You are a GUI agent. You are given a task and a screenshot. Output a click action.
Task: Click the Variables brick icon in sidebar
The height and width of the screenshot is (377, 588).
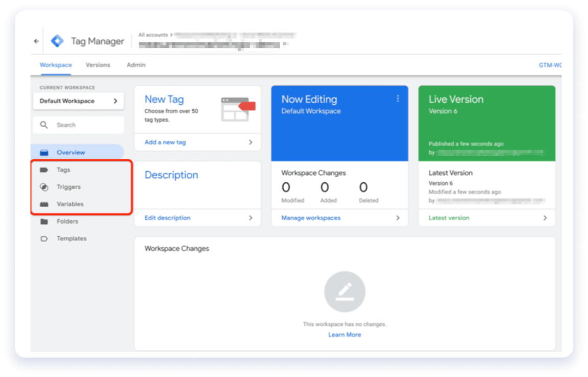click(44, 204)
